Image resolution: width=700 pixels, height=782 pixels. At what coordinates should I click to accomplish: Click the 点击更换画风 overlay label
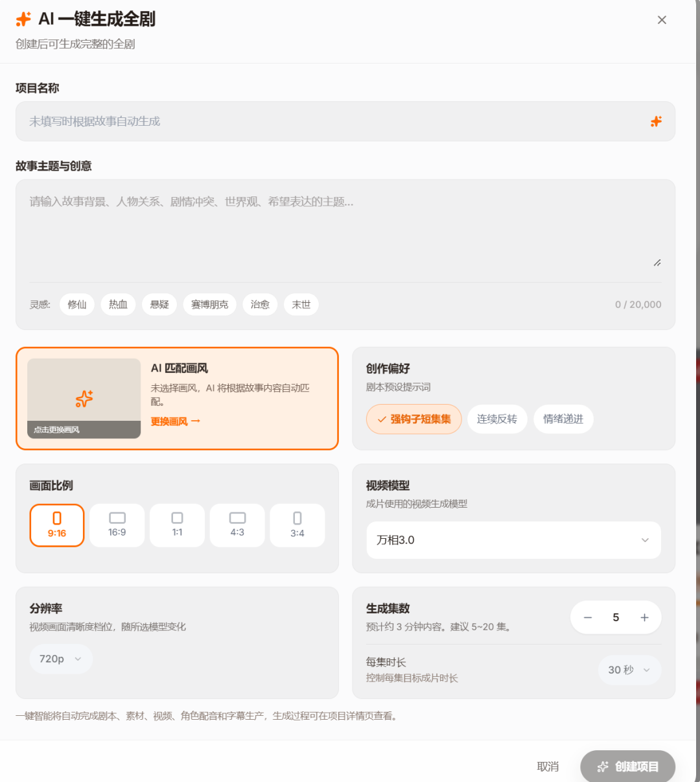[57, 430]
